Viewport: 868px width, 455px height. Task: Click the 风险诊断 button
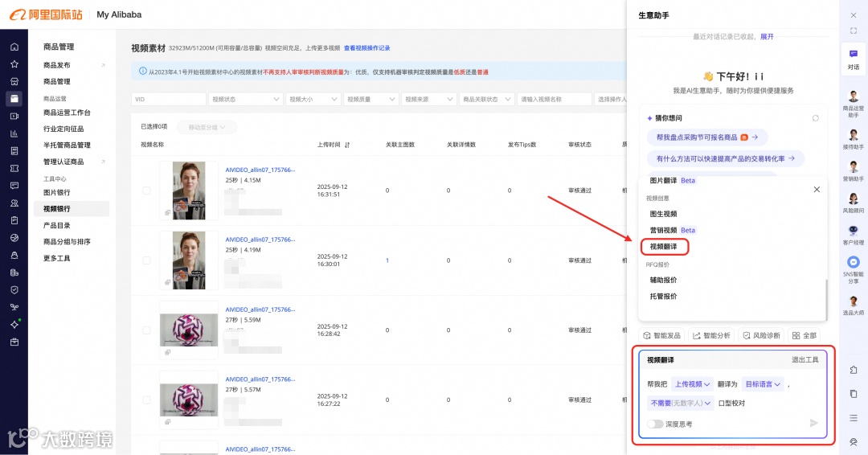click(x=761, y=335)
